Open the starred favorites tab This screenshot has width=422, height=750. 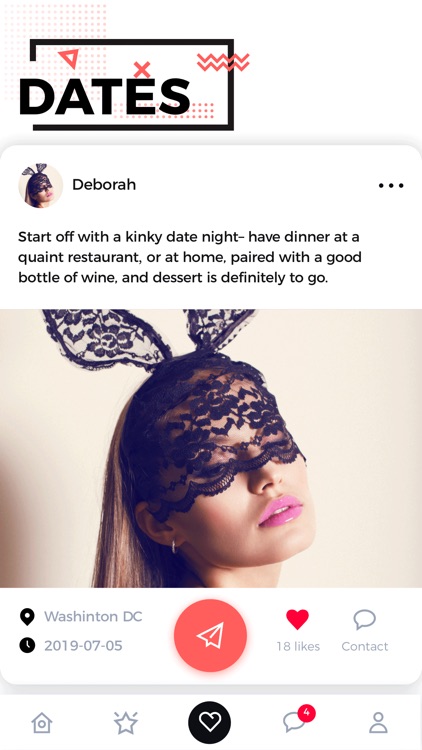pos(125,722)
